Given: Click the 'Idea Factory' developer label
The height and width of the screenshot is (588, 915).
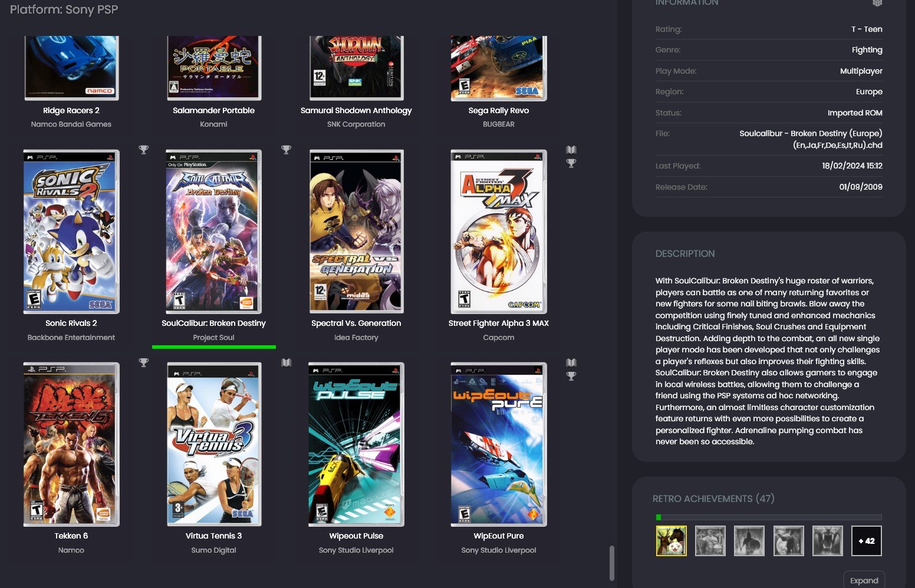Looking at the screenshot, I should pyautogui.click(x=356, y=338).
